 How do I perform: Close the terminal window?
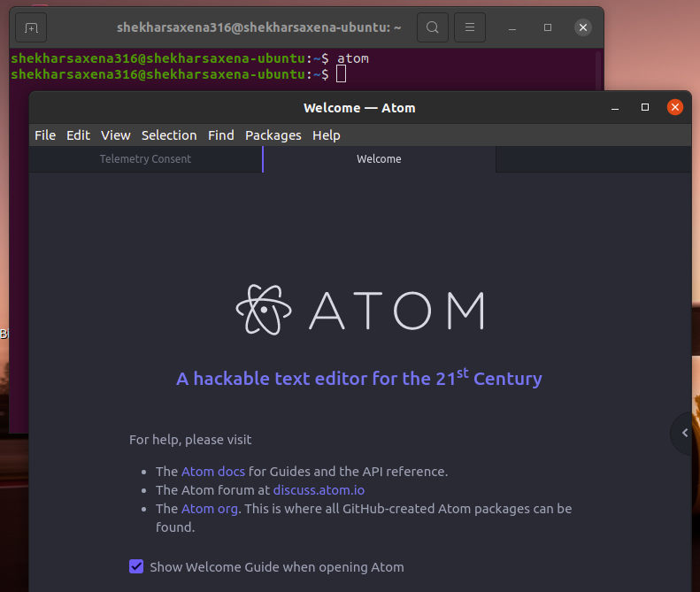click(583, 27)
